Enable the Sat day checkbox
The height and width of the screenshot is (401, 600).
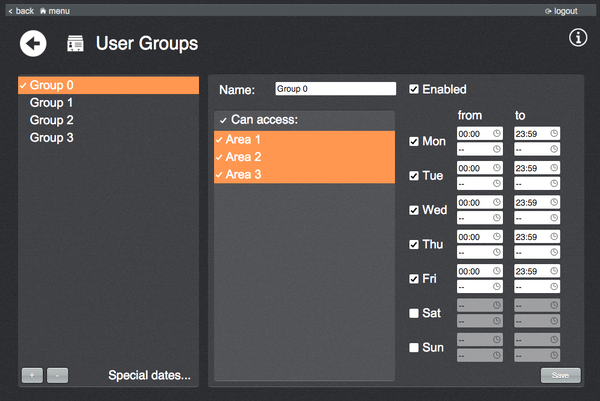point(414,313)
